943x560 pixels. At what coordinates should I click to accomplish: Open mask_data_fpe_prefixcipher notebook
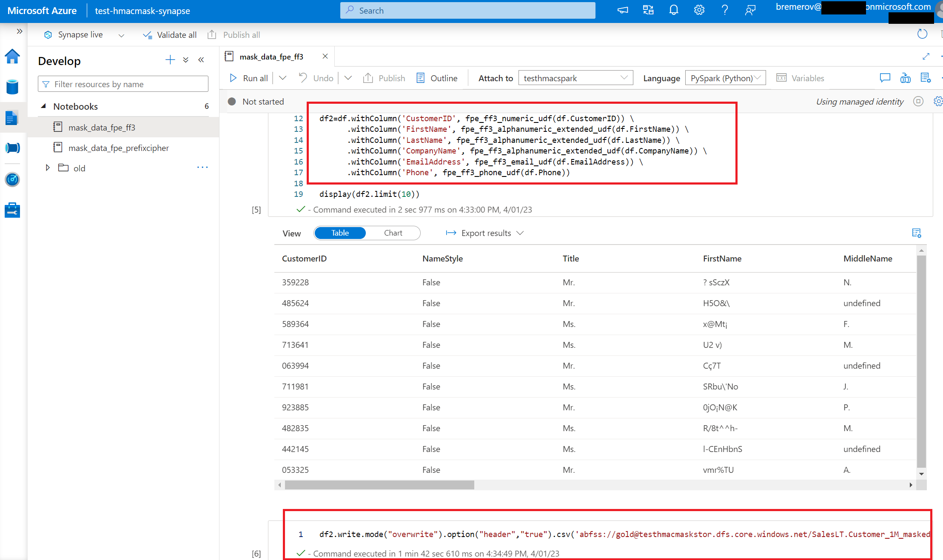[118, 148]
